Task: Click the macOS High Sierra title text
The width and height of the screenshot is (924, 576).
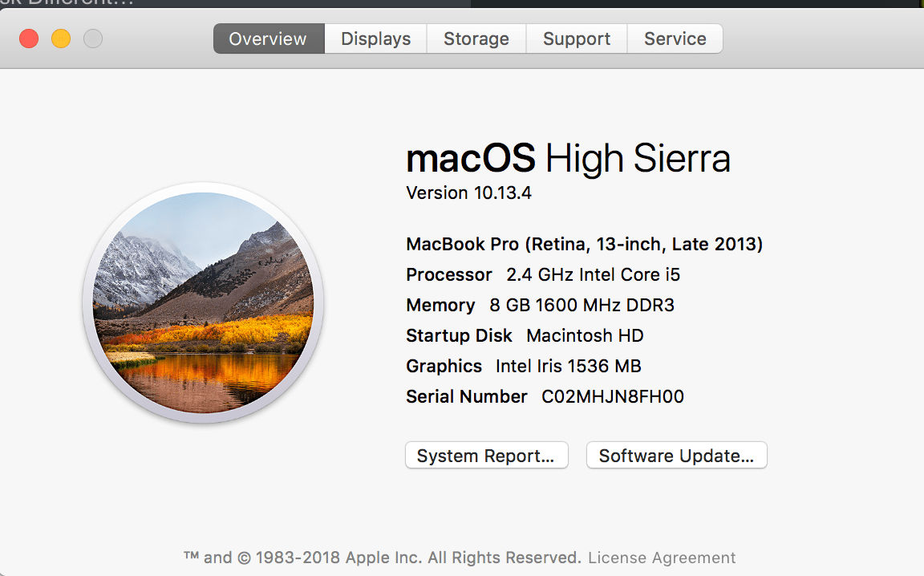Action: tap(569, 158)
